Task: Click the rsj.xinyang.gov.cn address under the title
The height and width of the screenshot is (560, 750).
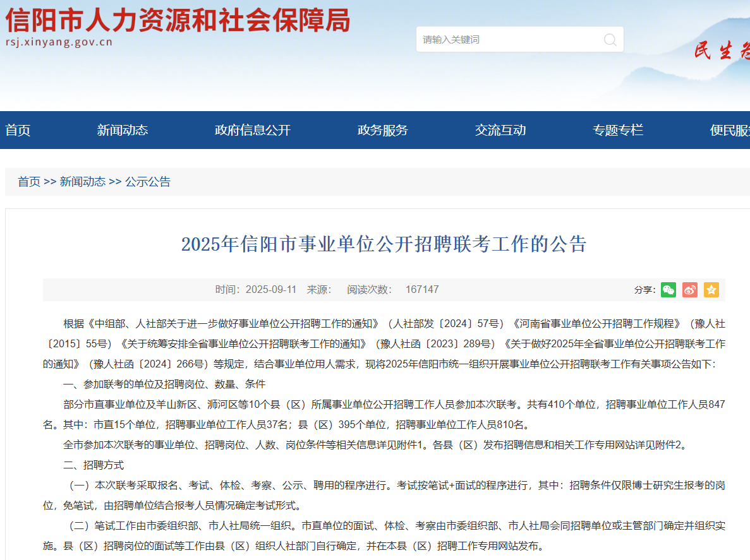Action: point(59,42)
